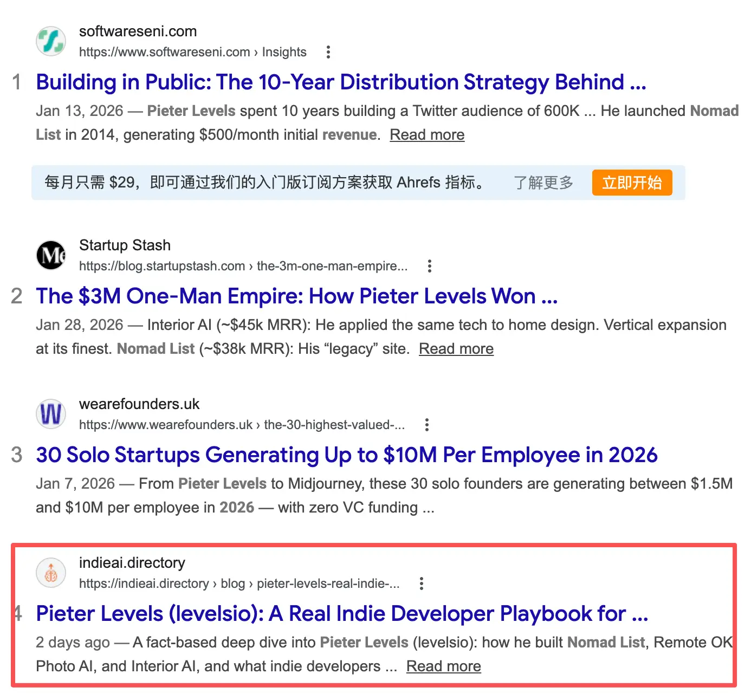Viewport: 751px width, 700px height.
Task: Click the wearefounders.uk favicon
Action: (x=50, y=413)
